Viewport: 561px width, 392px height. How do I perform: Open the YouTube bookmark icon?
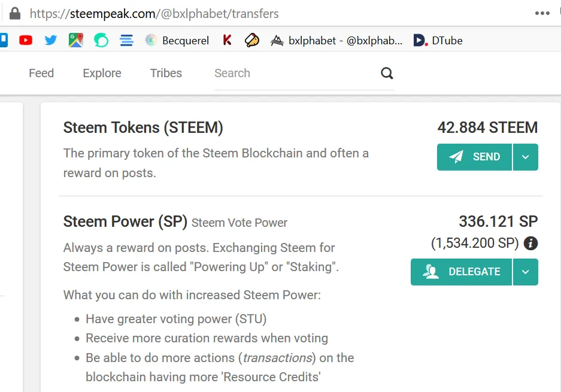tap(25, 40)
